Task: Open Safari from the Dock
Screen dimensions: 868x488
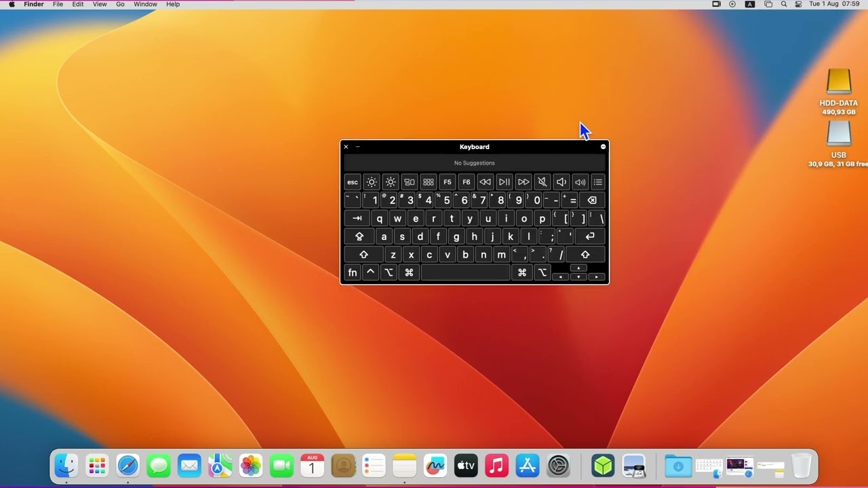Action: [x=127, y=466]
